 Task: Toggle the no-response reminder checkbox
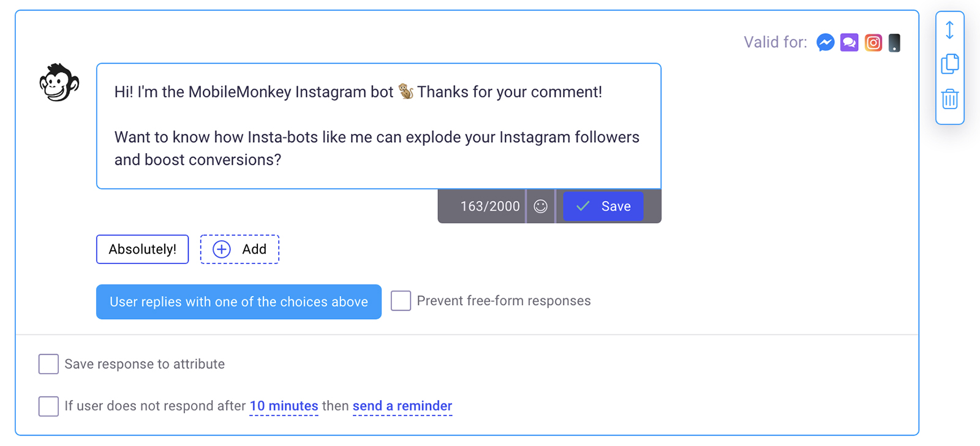click(x=48, y=406)
